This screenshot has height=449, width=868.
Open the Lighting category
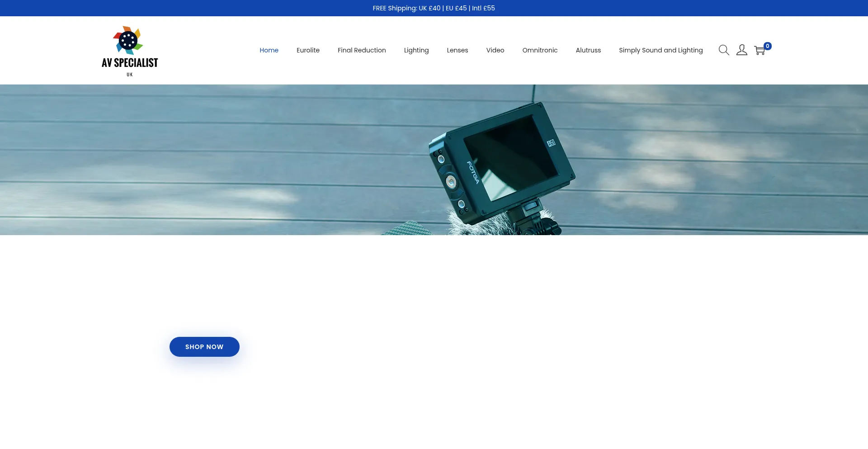pos(416,50)
